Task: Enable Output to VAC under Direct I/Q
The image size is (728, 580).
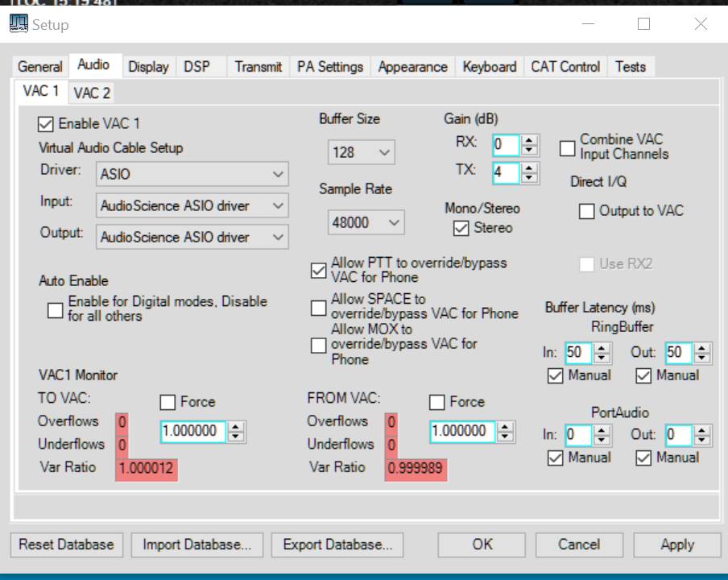Action: [x=586, y=211]
